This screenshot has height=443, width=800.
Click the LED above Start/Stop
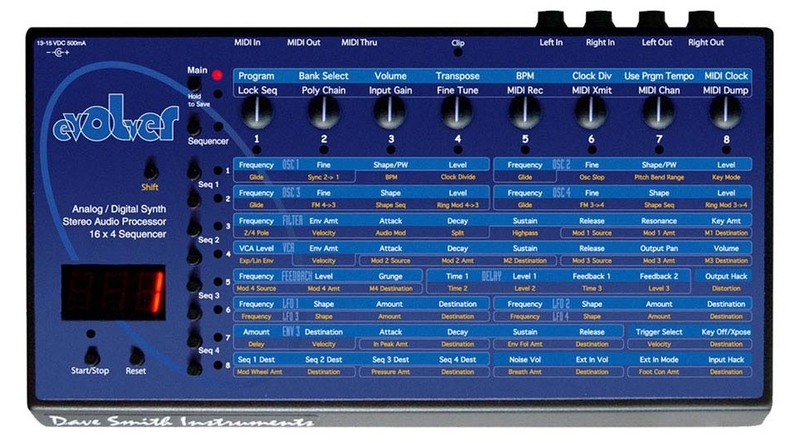(91, 334)
